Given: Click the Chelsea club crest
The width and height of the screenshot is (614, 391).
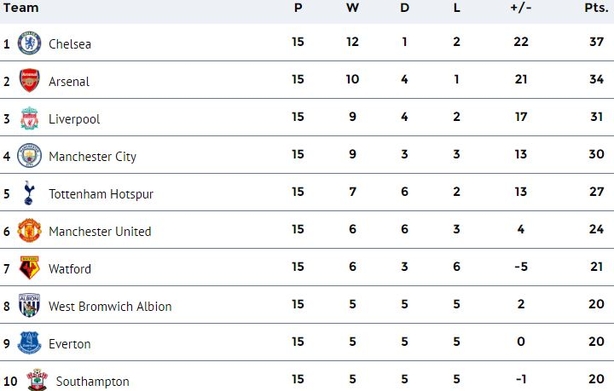Looking at the screenshot, I should click(29, 43).
